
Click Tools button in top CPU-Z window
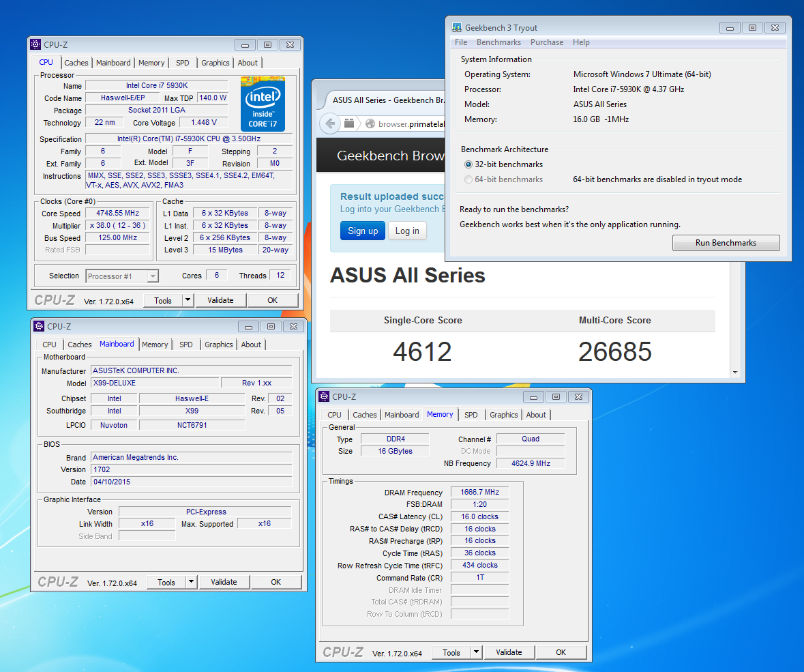click(162, 301)
